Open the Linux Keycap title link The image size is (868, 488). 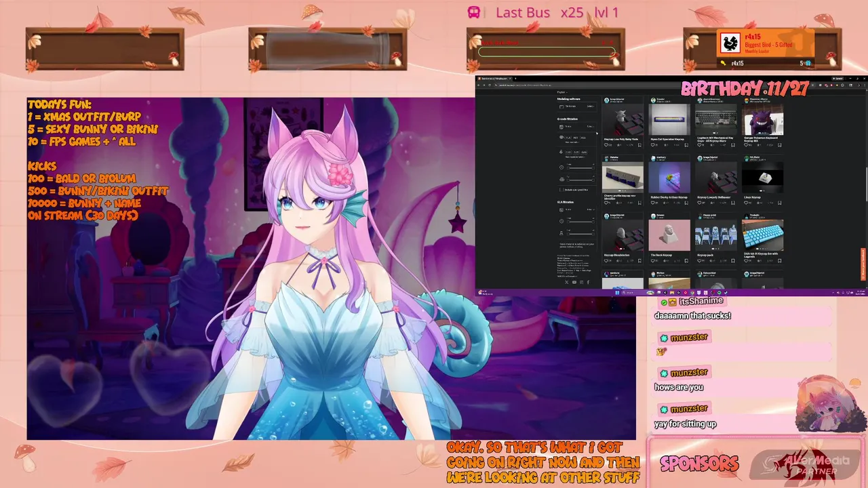point(753,197)
